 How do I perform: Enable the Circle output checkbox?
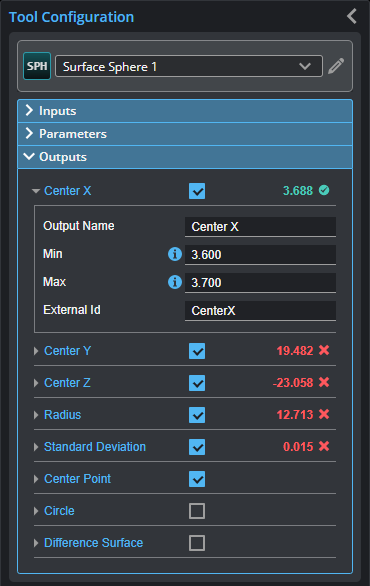click(197, 511)
